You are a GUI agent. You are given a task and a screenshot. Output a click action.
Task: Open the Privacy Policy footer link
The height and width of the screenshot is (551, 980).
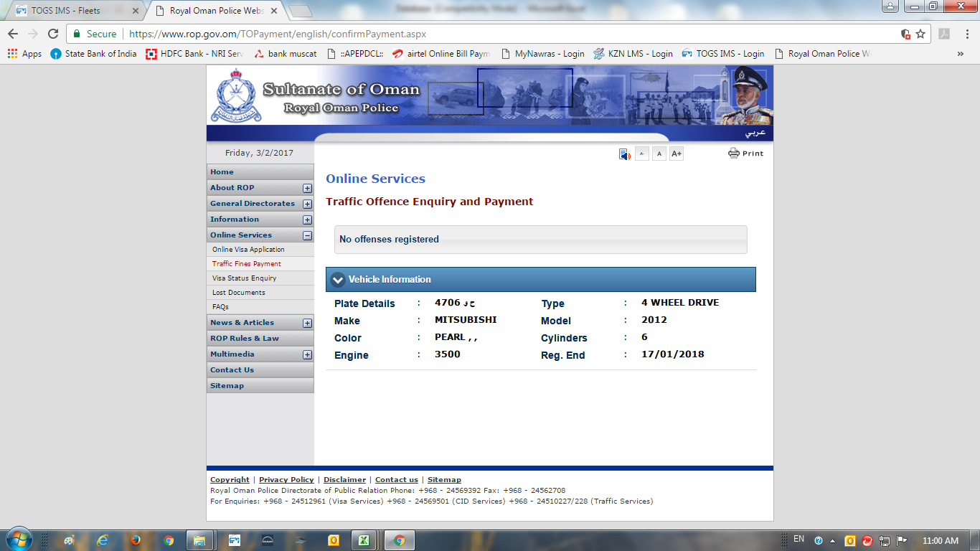tap(286, 480)
